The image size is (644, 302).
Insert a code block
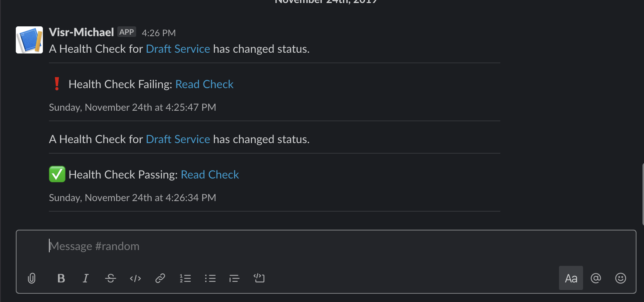pyautogui.click(x=259, y=278)
